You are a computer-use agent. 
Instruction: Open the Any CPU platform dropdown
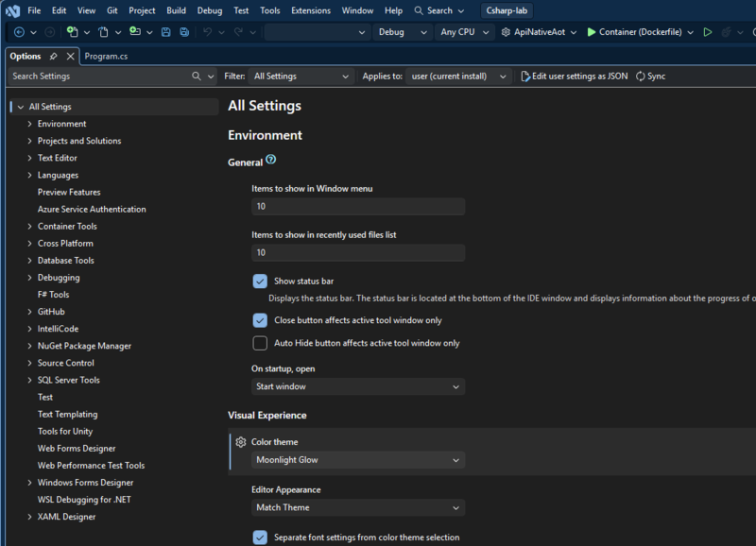coord(464,32)
